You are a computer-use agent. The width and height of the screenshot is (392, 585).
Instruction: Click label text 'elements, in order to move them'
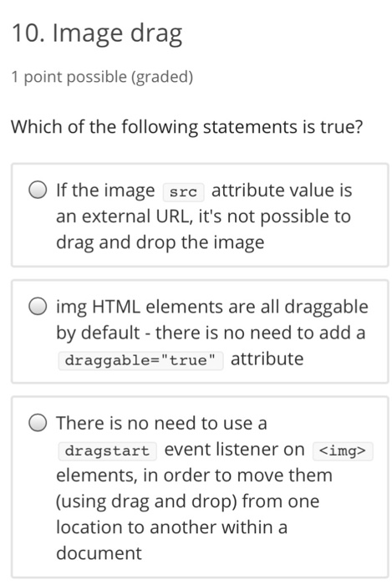(194, 476)
